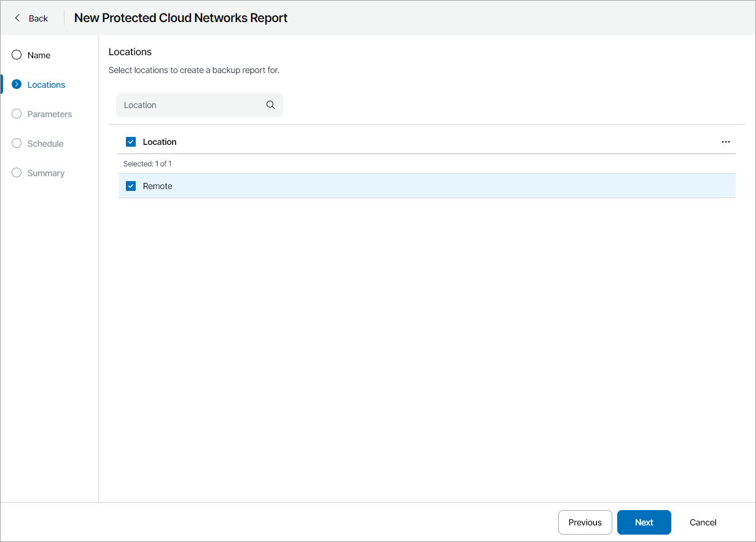Jump to the Schedule wizard step
756x542 pixels.
click(x=45, y=144)
